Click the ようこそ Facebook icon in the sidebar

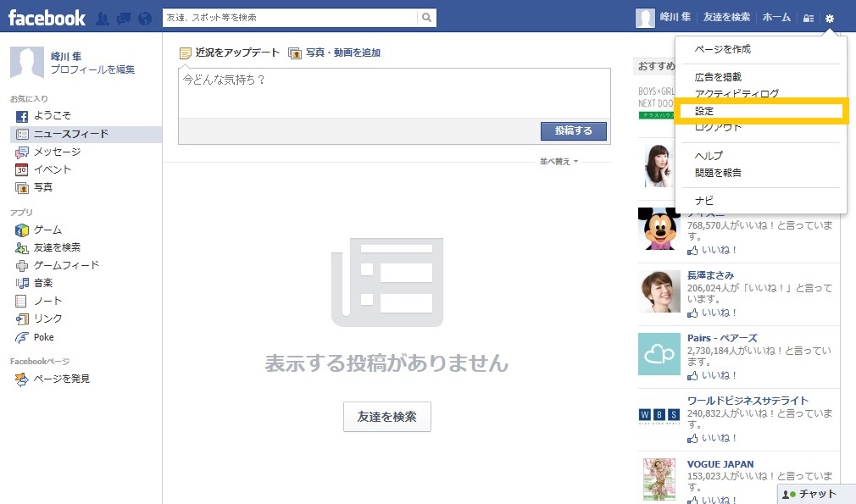[22, 116]
